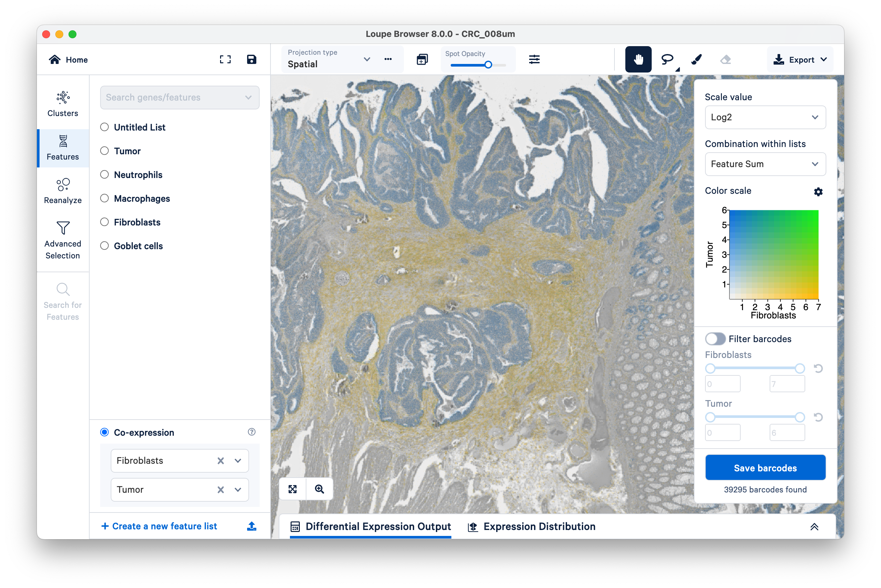This screenshot has height=588, width=881.
Task: Open the view settings sliders icon
Action: (534, 59)
